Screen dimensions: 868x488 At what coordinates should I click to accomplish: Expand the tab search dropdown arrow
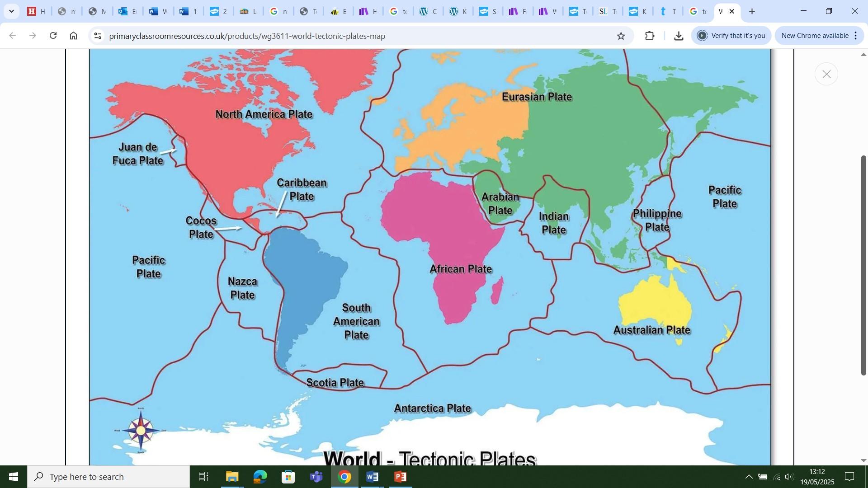pos(11,11)
